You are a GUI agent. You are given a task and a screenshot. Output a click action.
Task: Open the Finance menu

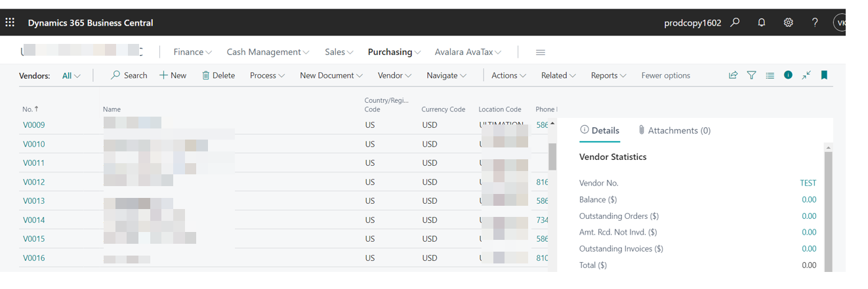click(x=192, y=52)
